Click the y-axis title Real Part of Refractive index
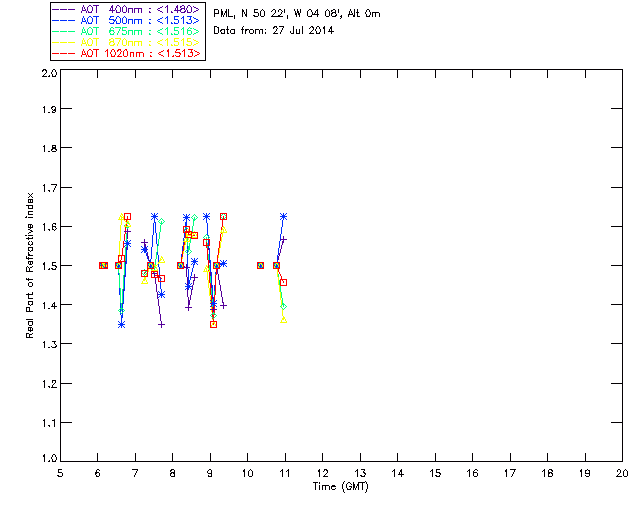This screenshot has width=640, height=512. pos(29,265)
